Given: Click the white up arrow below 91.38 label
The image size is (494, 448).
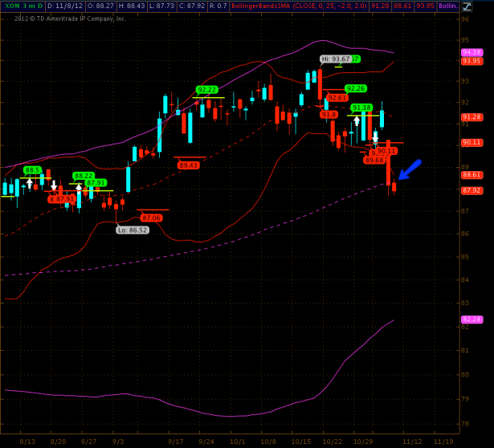Looking at the screenshot, I should coord(357,120).
